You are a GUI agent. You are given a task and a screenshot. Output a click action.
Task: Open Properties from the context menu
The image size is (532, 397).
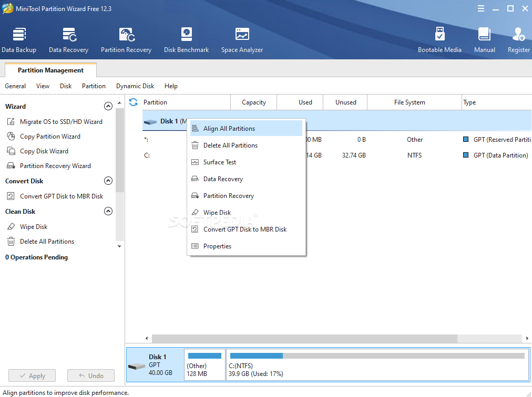247,246
